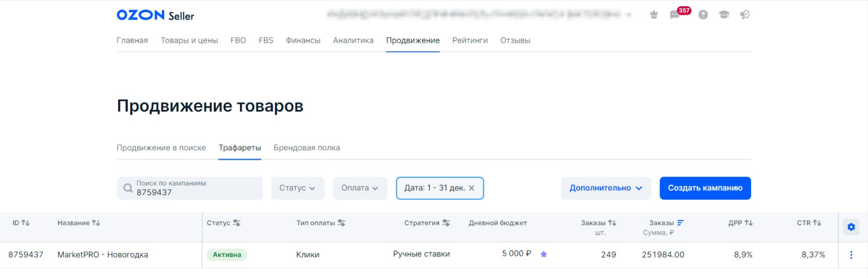Open Продвижение menu item
The image size is (868, 278).
click(x=413, y=40)
